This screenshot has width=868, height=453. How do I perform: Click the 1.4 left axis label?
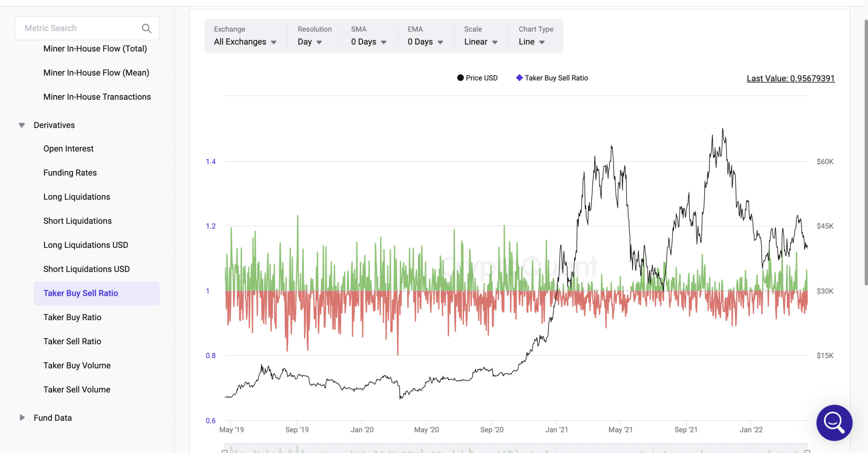[211, 162]
